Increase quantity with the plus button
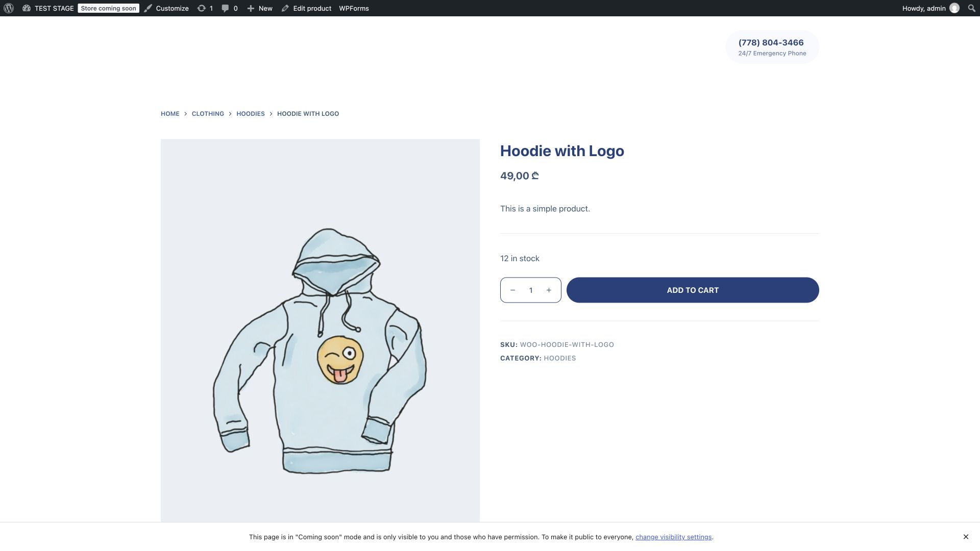The image size is (980, 551). point(549,290)
